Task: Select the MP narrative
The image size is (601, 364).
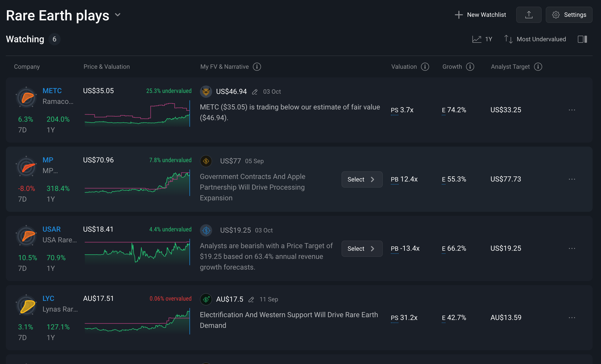Action: [362, 179]
